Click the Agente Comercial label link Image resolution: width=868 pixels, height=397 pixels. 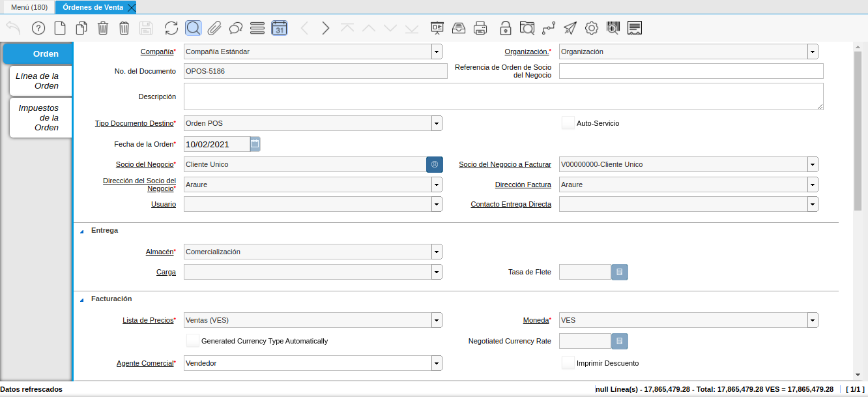coord(145,363)
